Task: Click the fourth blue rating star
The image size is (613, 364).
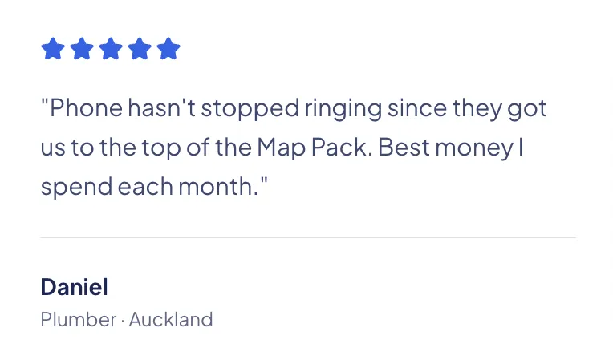Action: 139,50
